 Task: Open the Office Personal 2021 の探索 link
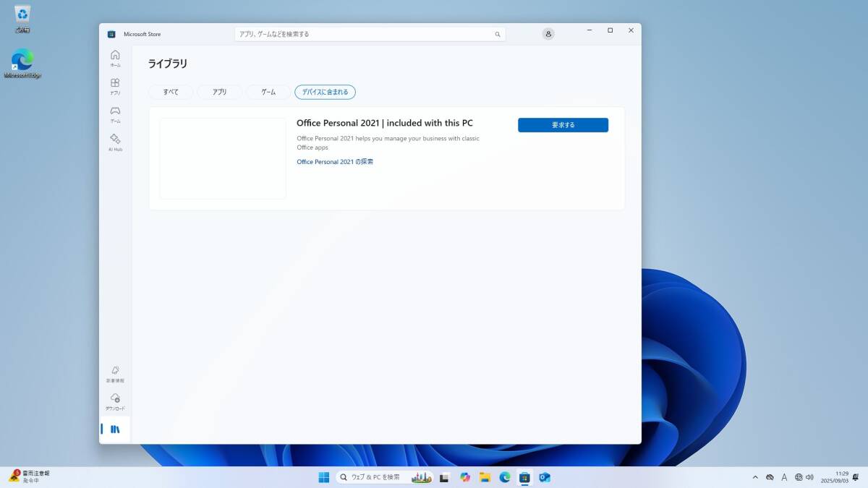coord(335,162)
